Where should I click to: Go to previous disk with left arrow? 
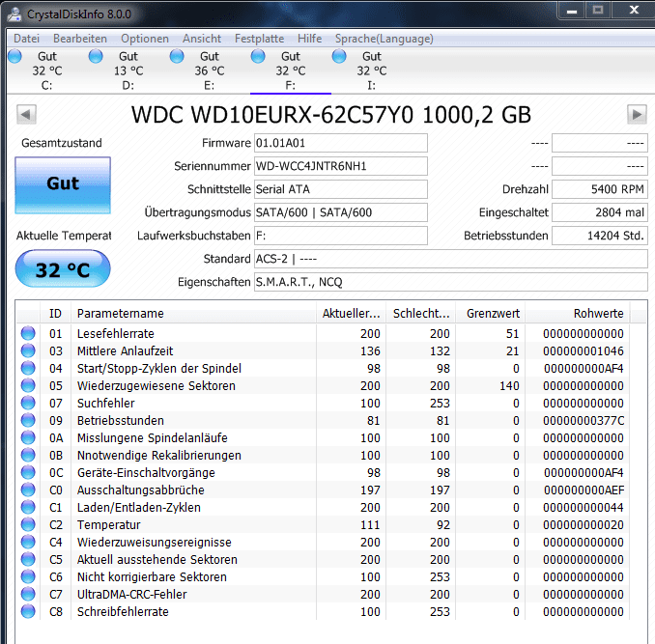point(26,114)
